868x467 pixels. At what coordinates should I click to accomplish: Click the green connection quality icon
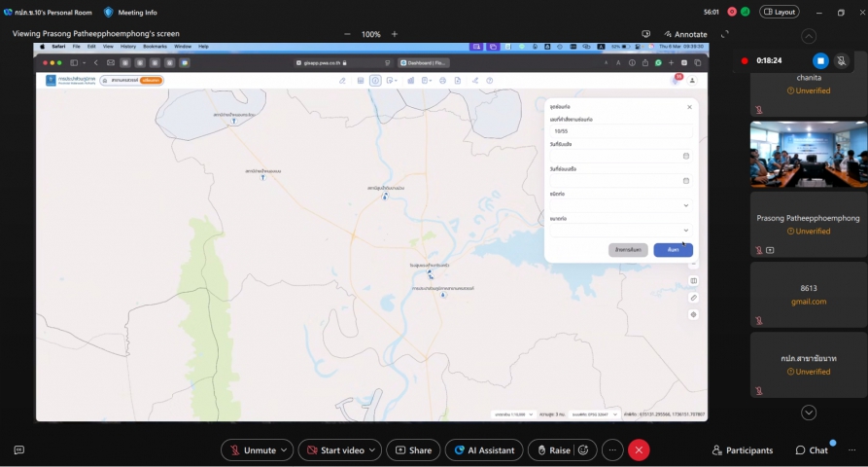click(746, 12)
